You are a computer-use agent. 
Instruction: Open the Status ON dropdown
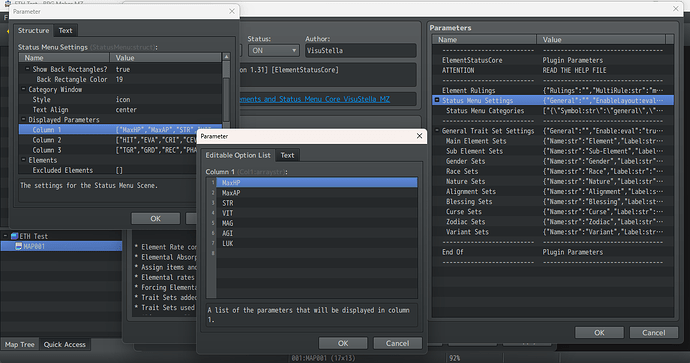click(x=273, y=51)
